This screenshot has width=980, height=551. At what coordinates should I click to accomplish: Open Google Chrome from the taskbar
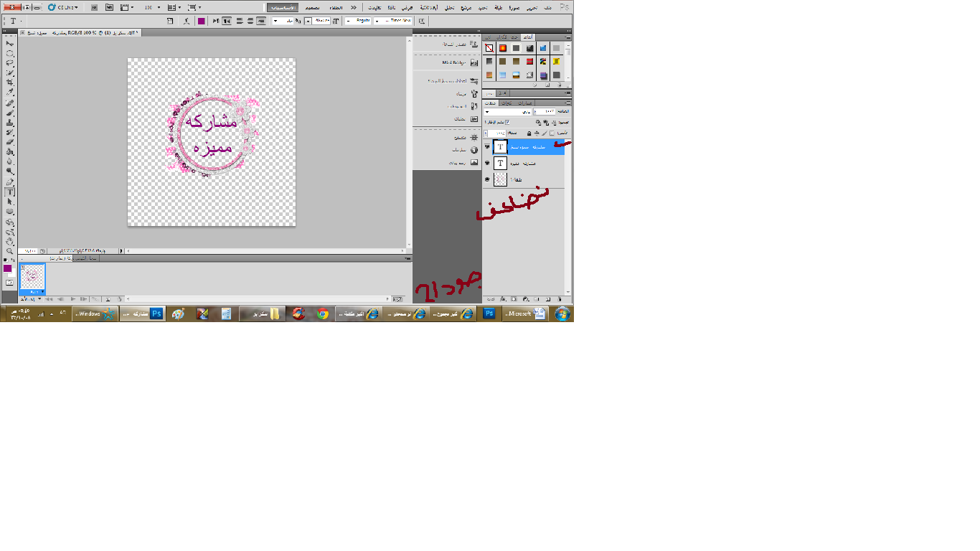click(323, 314)
